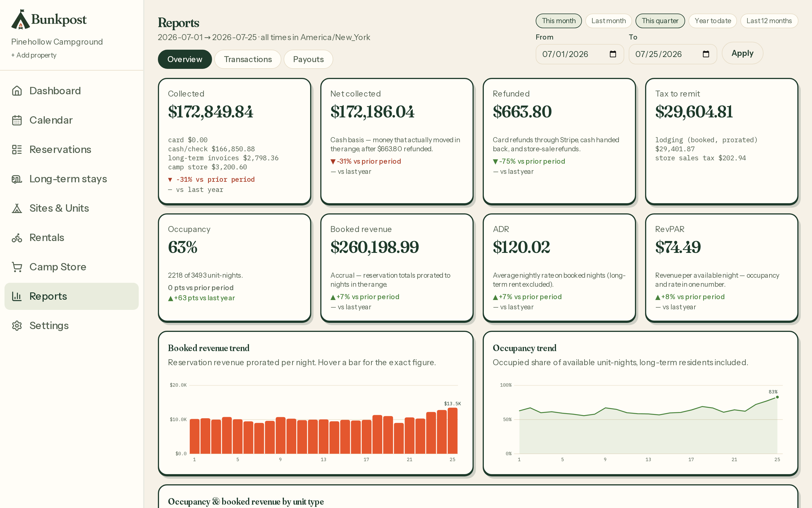Click the Net collected $172,186.04 card

point(397,141)
